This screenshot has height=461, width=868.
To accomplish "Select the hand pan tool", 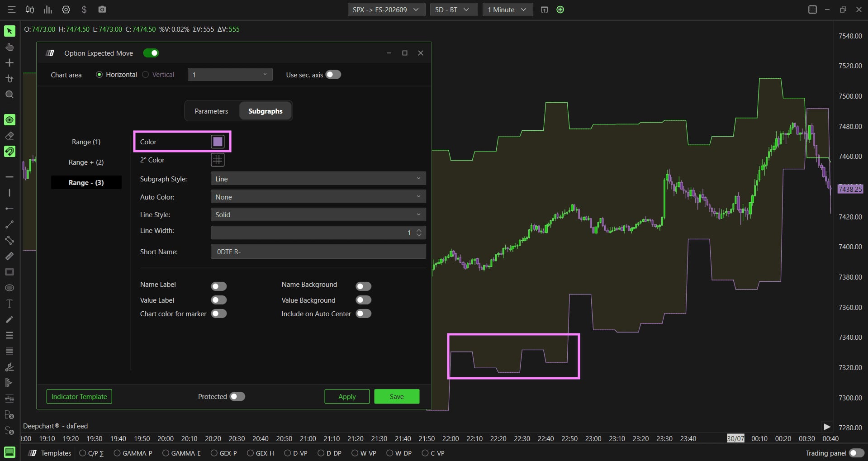I will (x=9, y=47).
